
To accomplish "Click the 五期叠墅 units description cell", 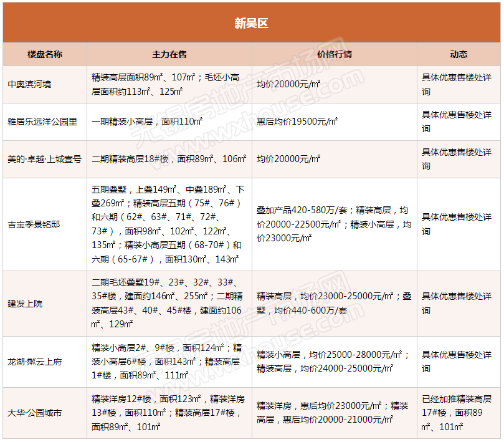I will click(x=169, y=224).
